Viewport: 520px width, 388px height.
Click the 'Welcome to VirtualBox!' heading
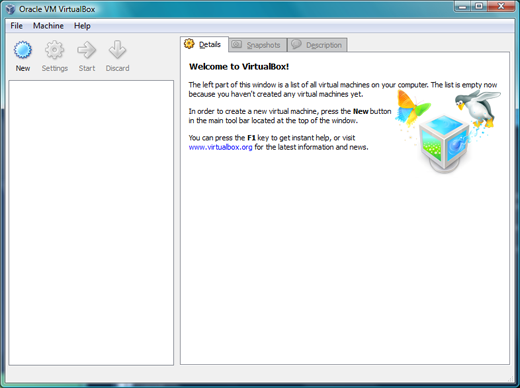239,67
